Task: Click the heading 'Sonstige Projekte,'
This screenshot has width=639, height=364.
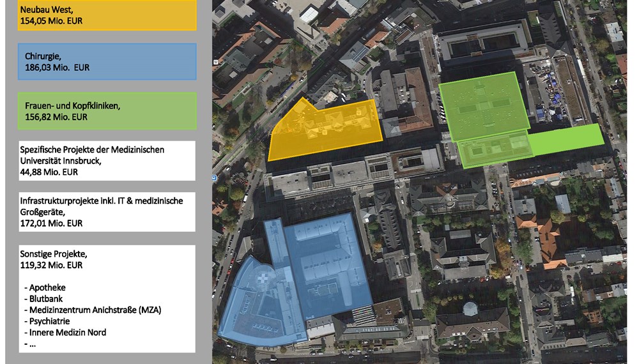Action: click(54, 254)
